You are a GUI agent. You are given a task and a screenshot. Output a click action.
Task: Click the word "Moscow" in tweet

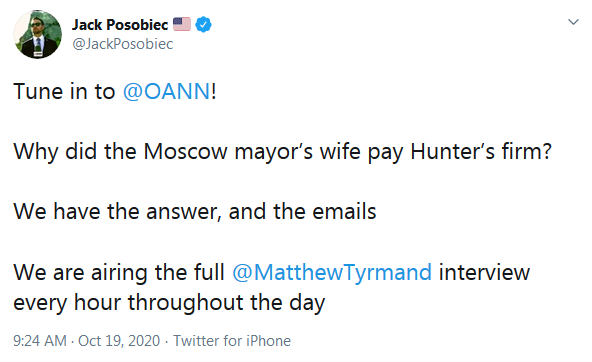[185, 152]
